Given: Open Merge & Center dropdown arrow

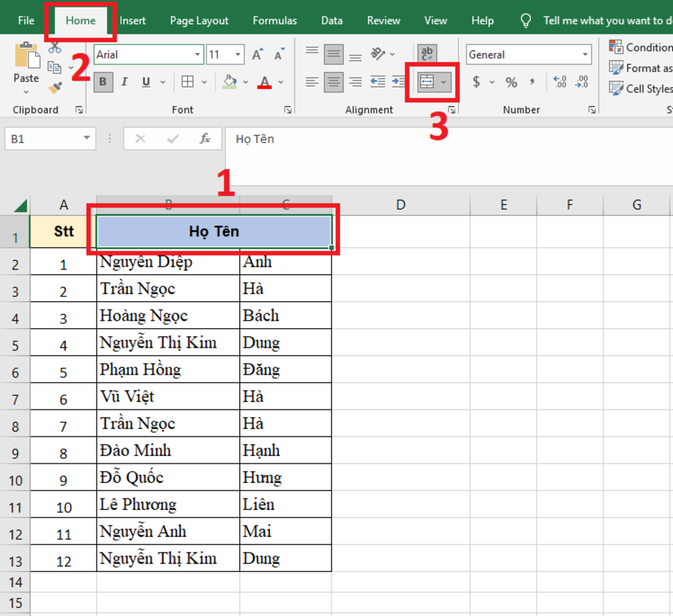Looking at the screenshot, I should coord(443,81).
